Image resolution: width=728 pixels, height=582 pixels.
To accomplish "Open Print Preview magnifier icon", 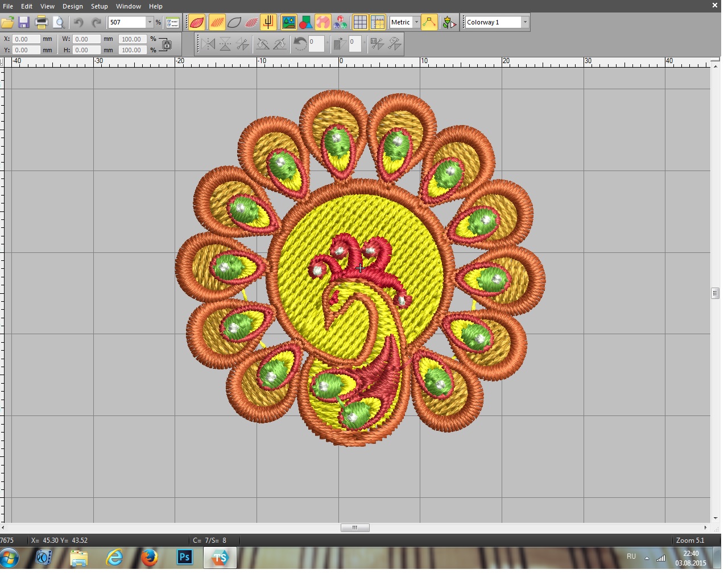I will [x=59, y=23].
